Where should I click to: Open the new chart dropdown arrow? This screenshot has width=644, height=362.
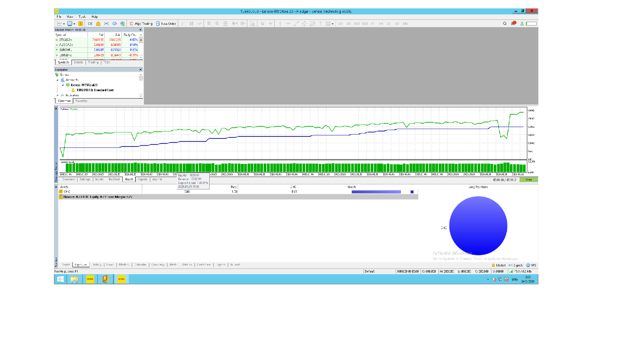tap(64, 24)
